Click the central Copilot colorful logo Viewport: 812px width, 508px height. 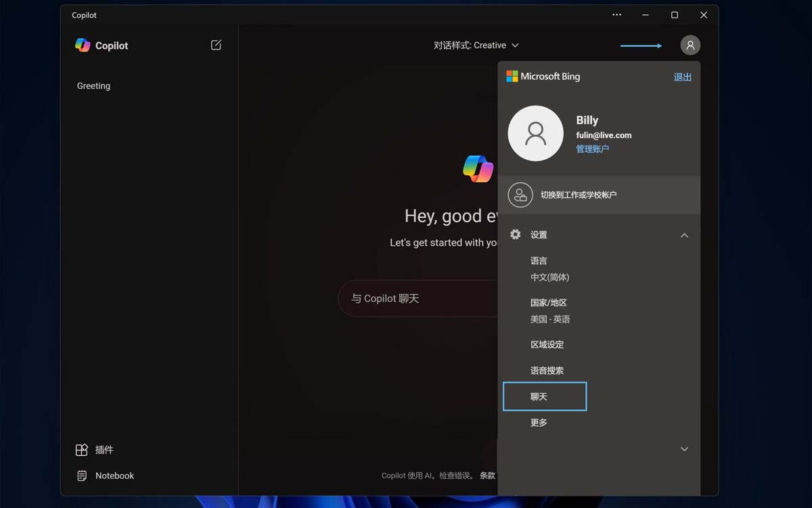coord(478,168)
